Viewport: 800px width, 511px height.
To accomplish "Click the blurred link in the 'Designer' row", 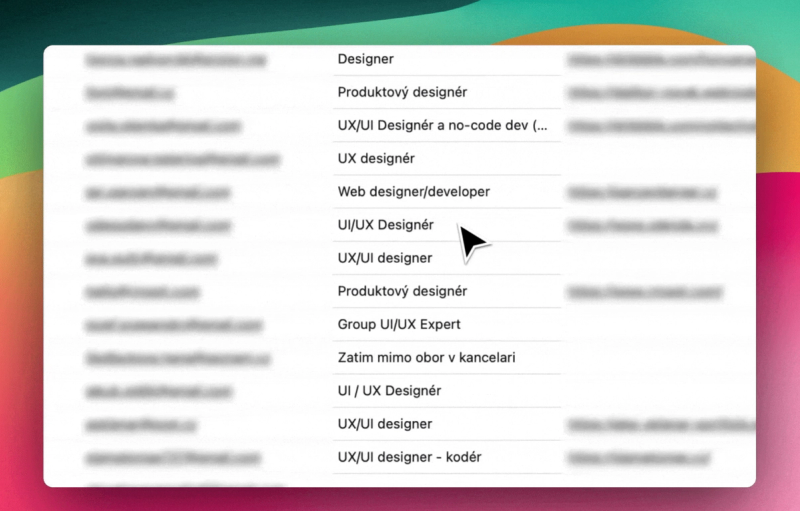I will 661,60.
